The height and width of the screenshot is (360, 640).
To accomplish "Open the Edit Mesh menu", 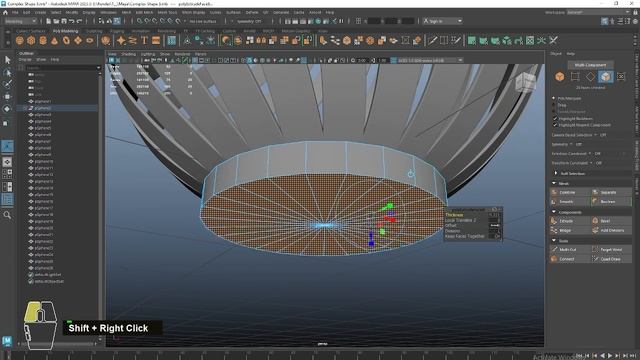I will coord(144,12).
